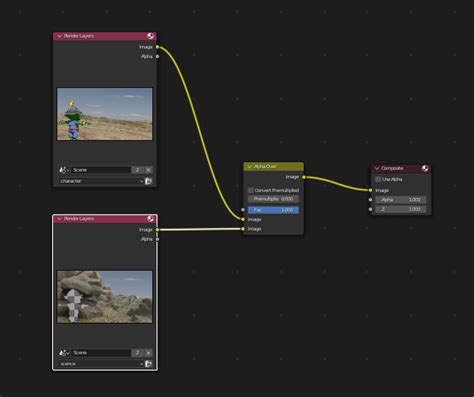Click the Fac input socket on Alpha Over

point(243,210)
